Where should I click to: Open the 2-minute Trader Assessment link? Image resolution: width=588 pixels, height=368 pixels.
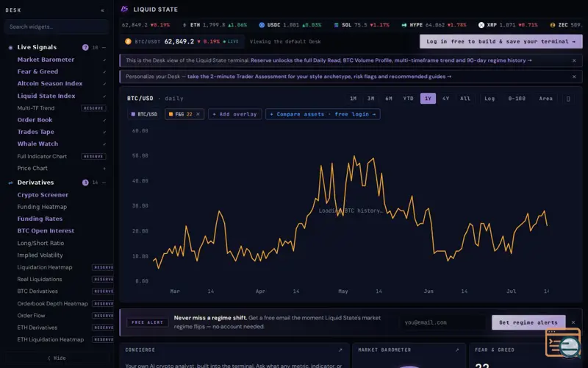pos(319,77)
